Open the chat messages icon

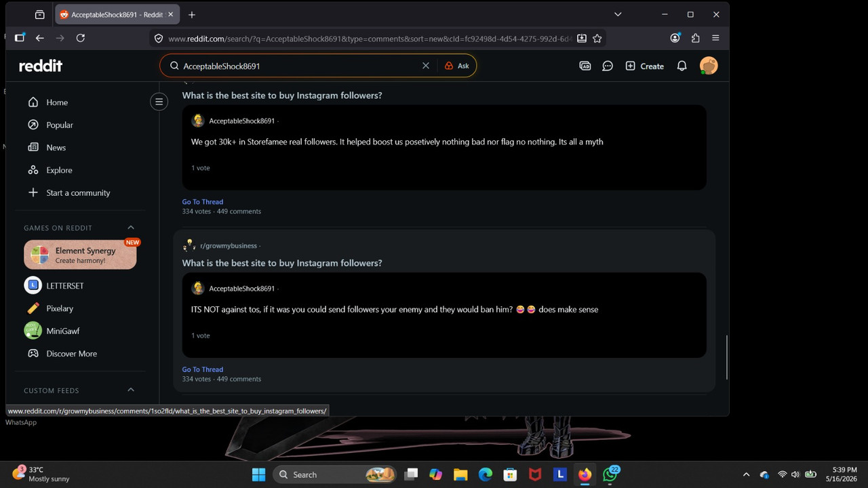tap(608, 66)
